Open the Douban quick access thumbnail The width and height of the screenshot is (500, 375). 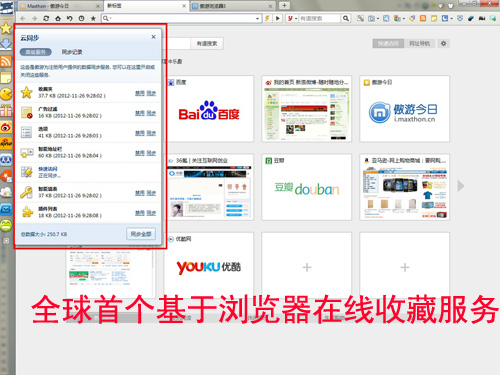[x=307, y=187]
